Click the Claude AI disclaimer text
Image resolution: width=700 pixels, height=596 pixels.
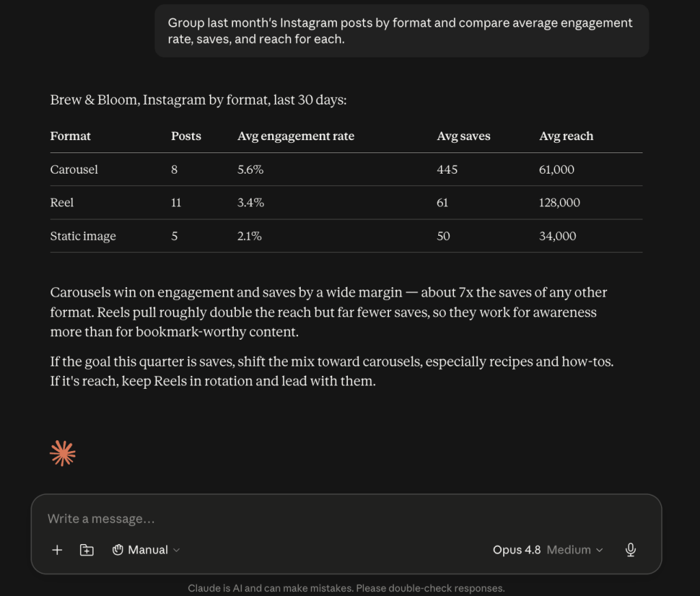346,588
